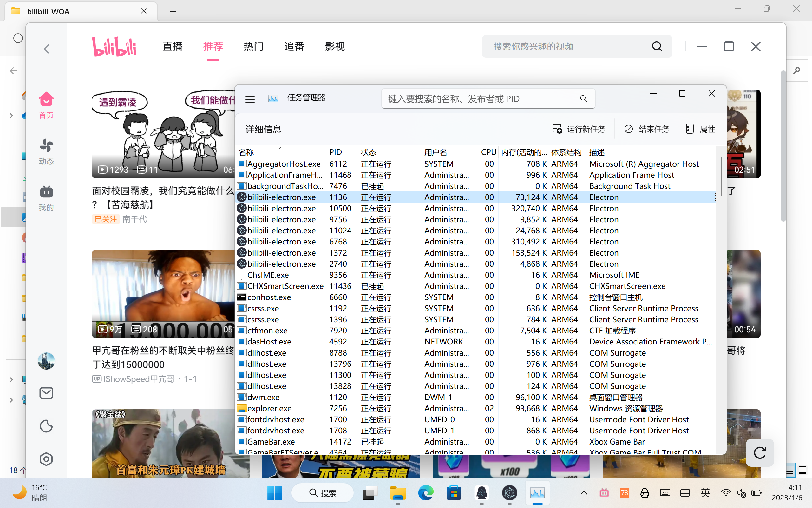Open uploader link 南千代
Screen dimensions: 812x508
134,219
